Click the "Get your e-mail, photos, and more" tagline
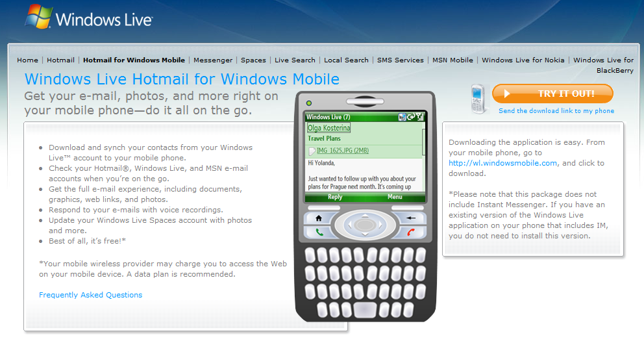This screenshot has width=644, height=354. [x=151, y=103]
